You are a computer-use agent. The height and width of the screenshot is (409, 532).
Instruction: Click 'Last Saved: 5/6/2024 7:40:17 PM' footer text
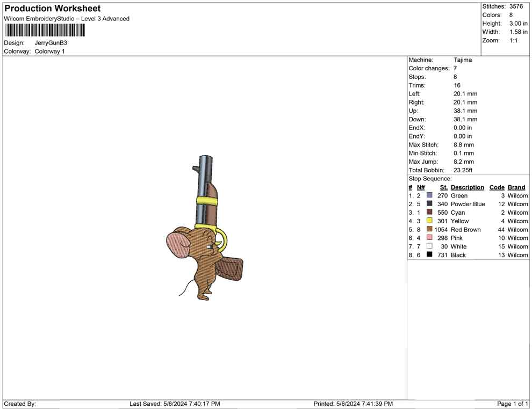pos(175,404)
